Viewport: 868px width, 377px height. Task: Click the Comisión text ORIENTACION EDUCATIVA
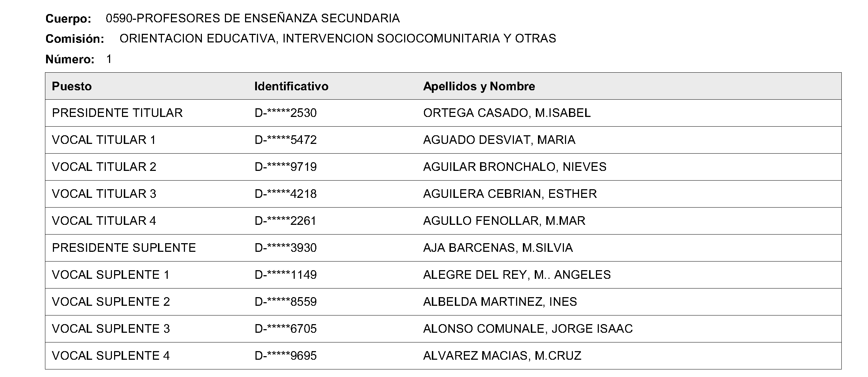point(197,38)
